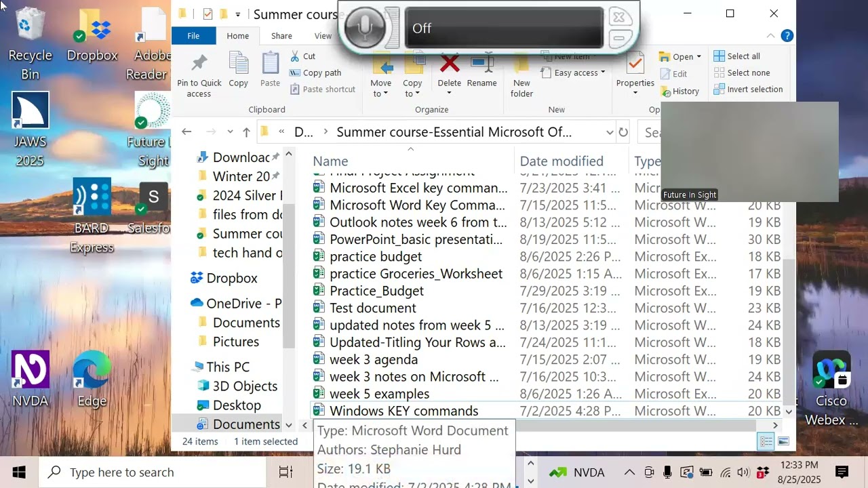Open Task View on the taskbar
The height and width of the screenshot is (488, 868).
285,472
